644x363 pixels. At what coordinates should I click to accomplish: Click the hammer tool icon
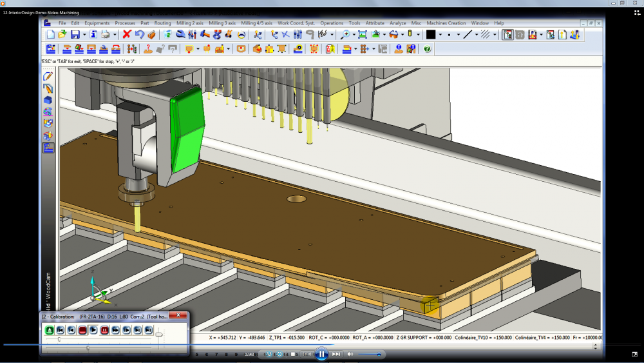pos(205,35)
